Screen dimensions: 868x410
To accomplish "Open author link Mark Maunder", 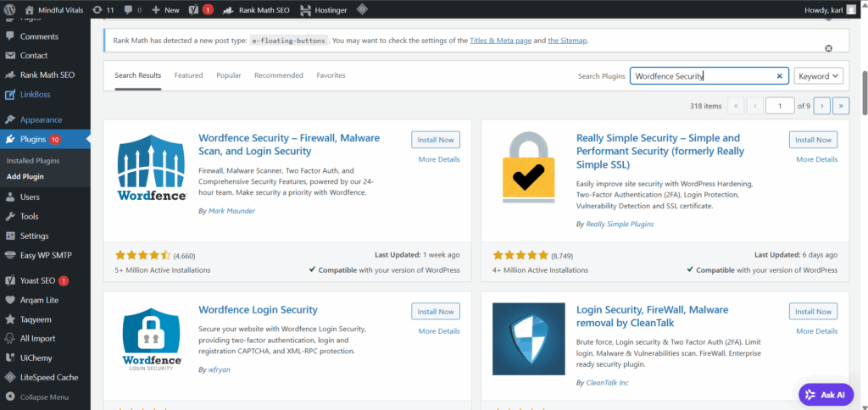I will (231, 211).
